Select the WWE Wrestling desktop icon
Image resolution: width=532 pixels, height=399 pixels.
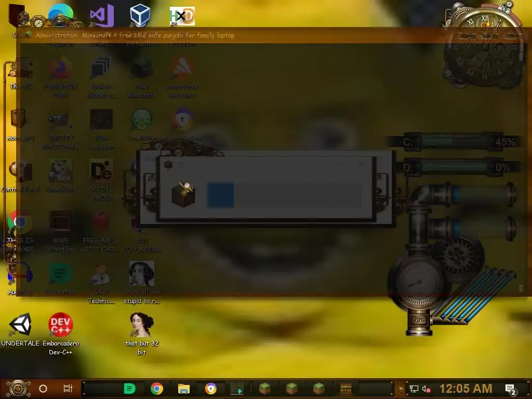pos(61,222)
